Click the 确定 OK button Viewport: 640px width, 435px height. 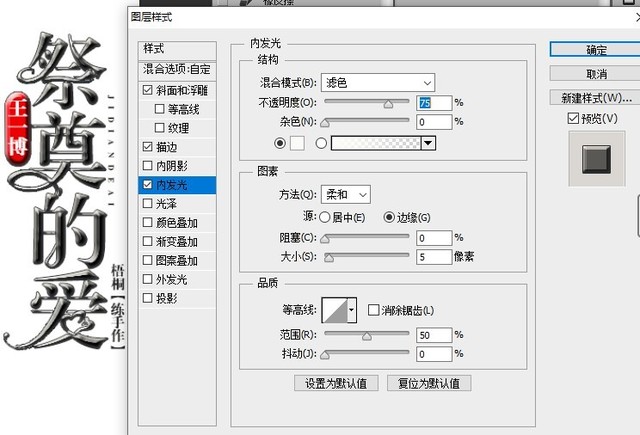tap(596, 49)
